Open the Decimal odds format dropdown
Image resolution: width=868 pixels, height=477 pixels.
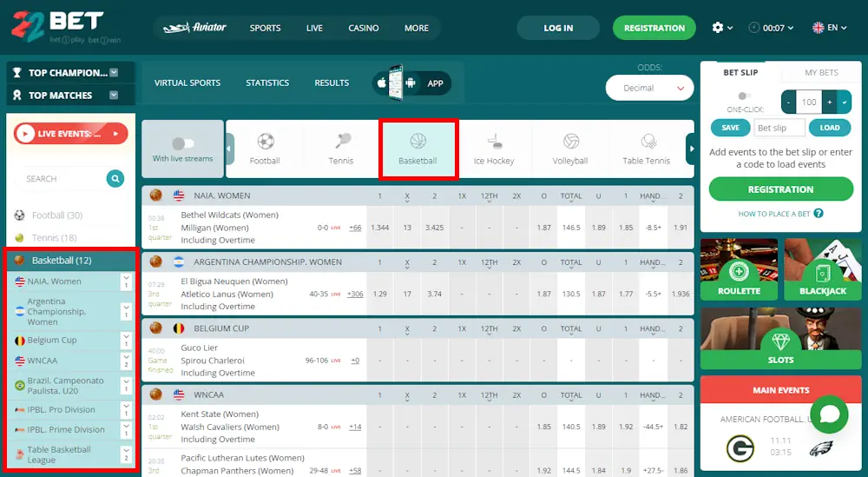point(649,88)
